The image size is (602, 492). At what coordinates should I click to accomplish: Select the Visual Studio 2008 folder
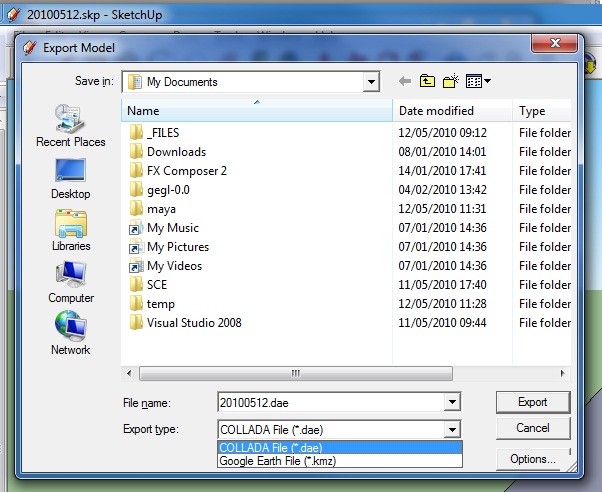point(194,323)
